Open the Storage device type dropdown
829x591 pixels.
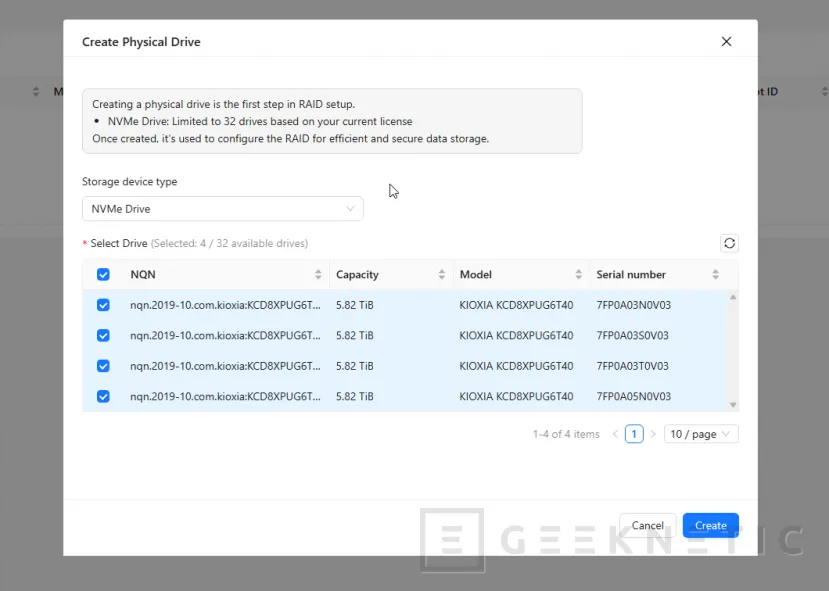coord(222,209)
